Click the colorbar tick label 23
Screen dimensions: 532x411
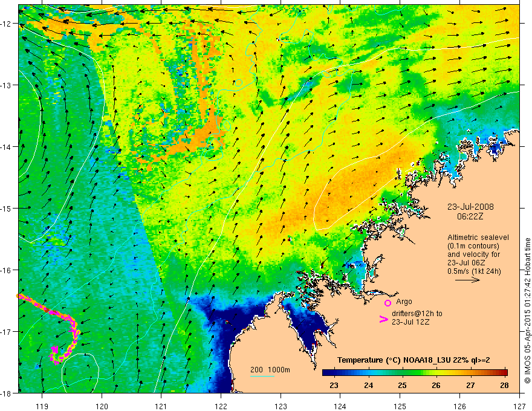pyautogui.click(x=334, y=385)
